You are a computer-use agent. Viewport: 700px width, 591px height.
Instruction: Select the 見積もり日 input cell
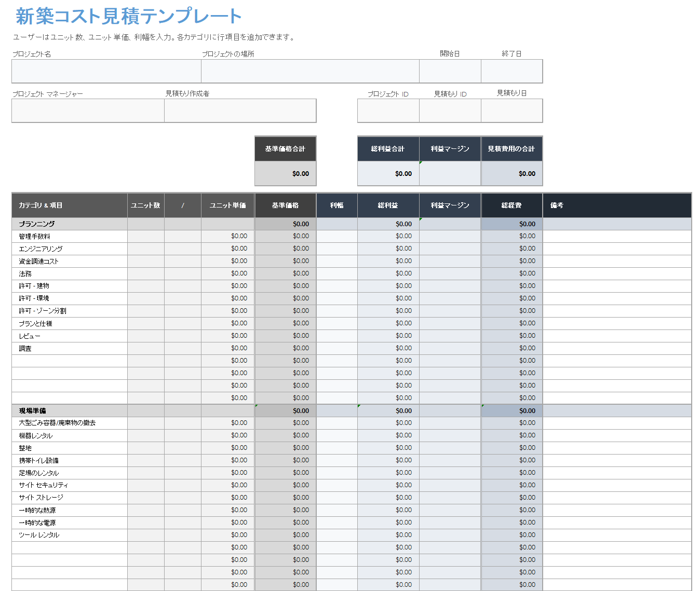[512, 111]
